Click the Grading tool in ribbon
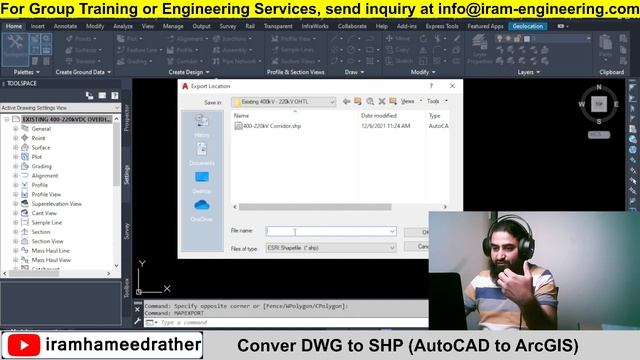 tap(134, 61)
